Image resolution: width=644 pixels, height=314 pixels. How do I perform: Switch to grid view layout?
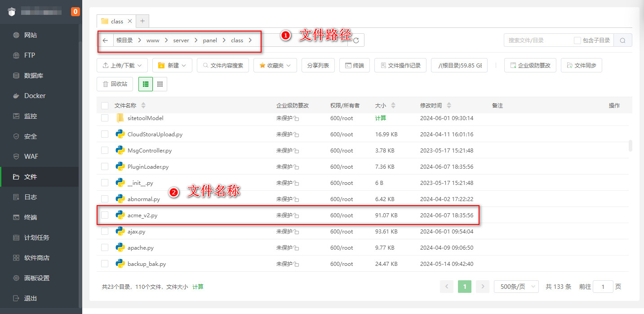coord(160,84)
